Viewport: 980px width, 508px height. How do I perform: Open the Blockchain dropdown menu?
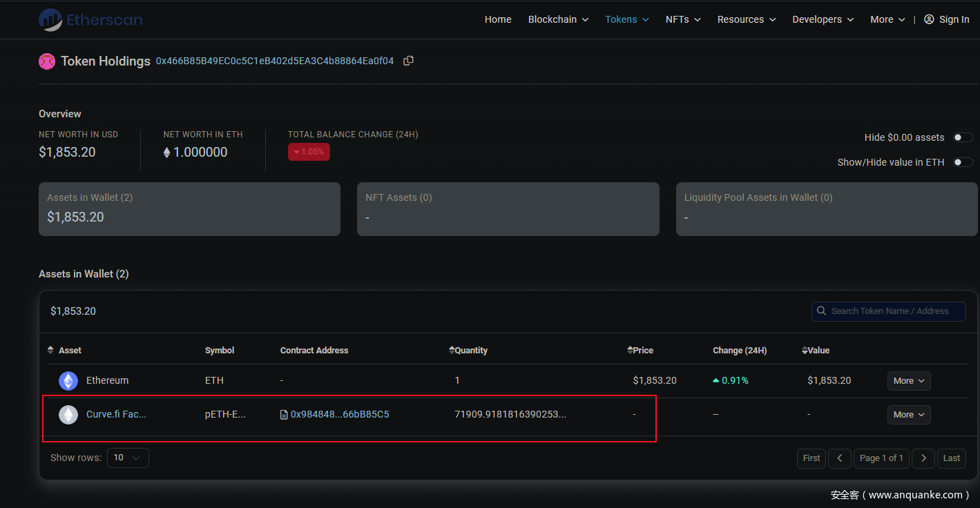558,19
